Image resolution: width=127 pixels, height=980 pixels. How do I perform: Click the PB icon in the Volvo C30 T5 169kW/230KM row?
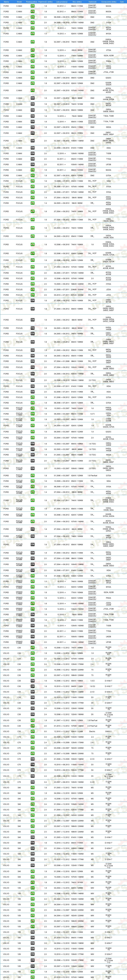pos(33,675)
